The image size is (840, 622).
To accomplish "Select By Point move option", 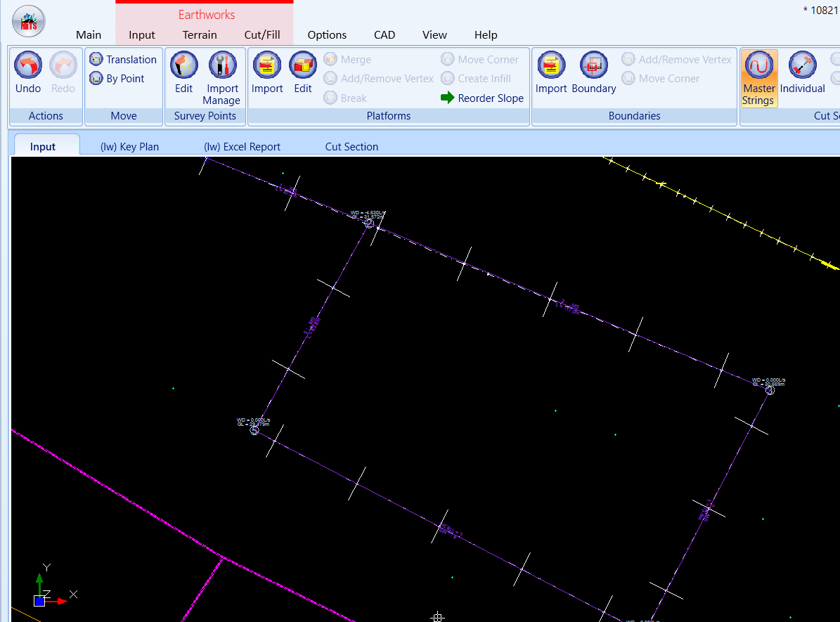I will (x=117, y=78).
